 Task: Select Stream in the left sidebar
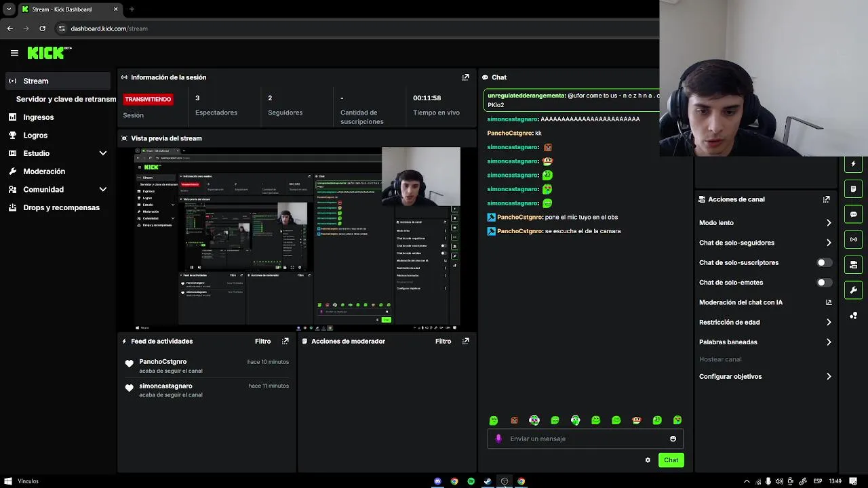(57, 81)
